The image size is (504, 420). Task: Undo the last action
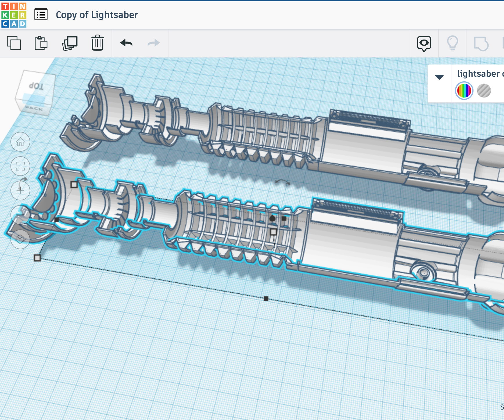(126, 43)
